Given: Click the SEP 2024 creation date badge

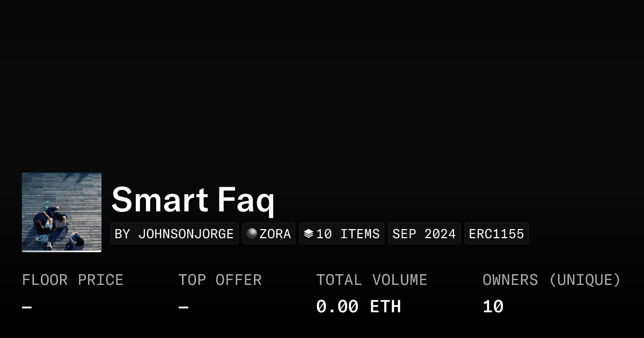Looking at the screenshot, I should [424, 234].
